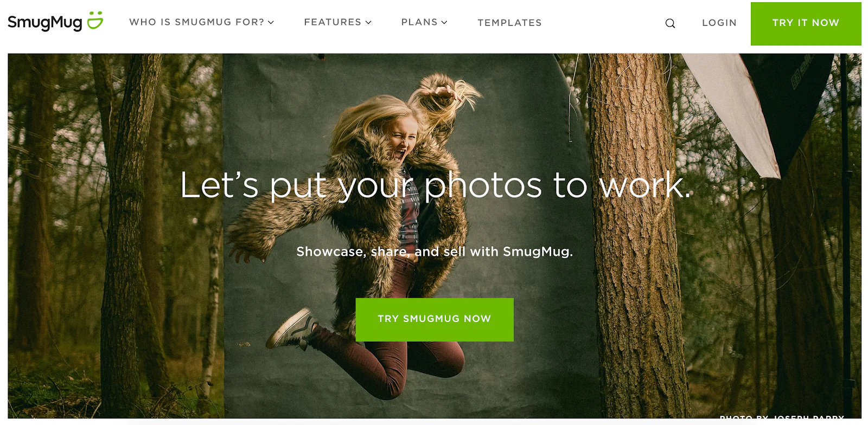Expand the chevron beside Who Is SmugMug For
Viewport: 868px width, 425px height.
[271, 22]
